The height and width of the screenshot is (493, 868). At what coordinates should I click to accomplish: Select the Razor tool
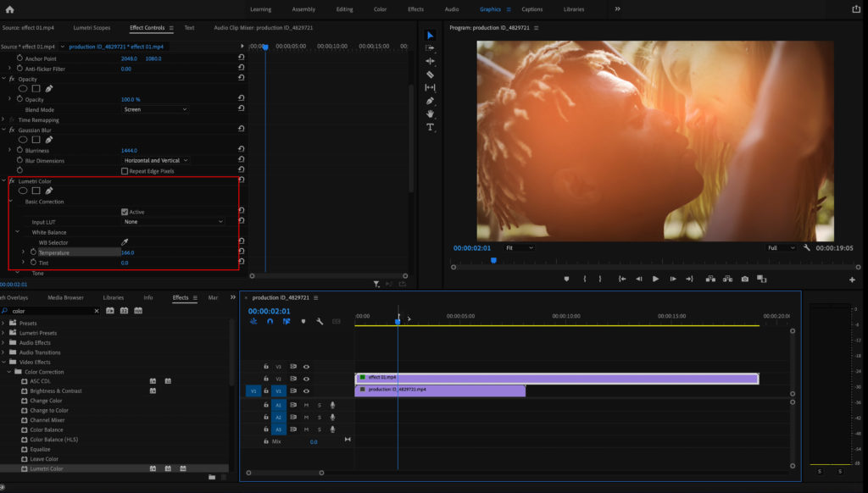[x=430, y=75]
